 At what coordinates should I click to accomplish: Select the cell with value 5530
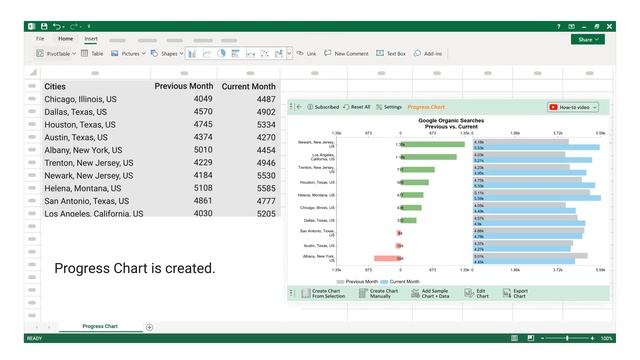(249, 176)
